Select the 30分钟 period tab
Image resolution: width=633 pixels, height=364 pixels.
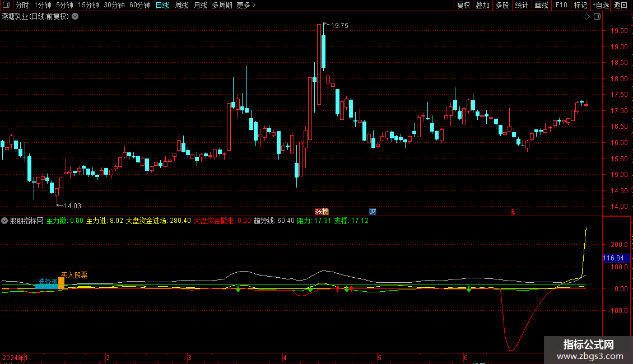pyautogui.click(x=114, y=5)
